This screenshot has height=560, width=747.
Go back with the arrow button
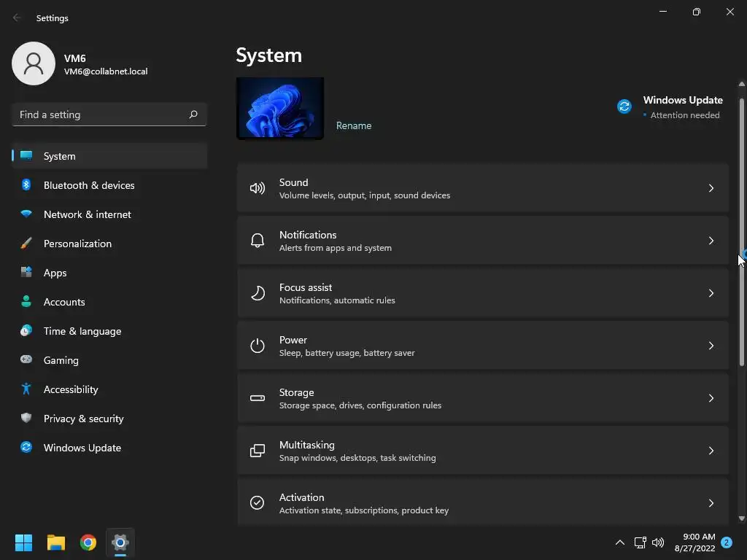[17, 17]
